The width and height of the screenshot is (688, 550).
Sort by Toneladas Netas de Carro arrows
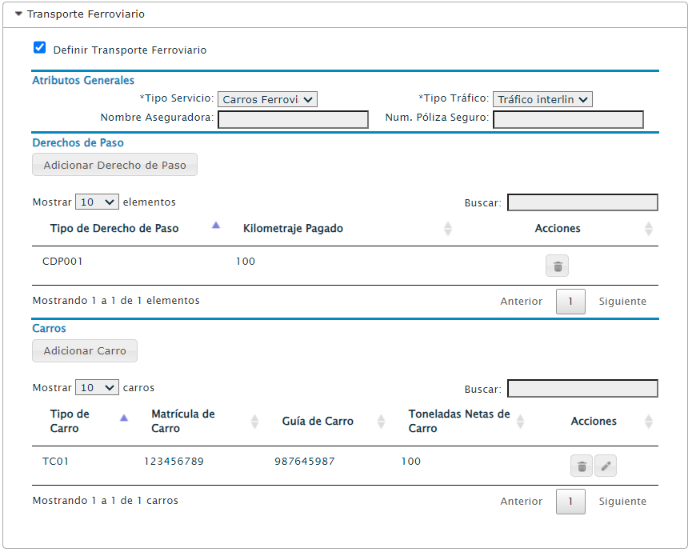pos(520,421)
